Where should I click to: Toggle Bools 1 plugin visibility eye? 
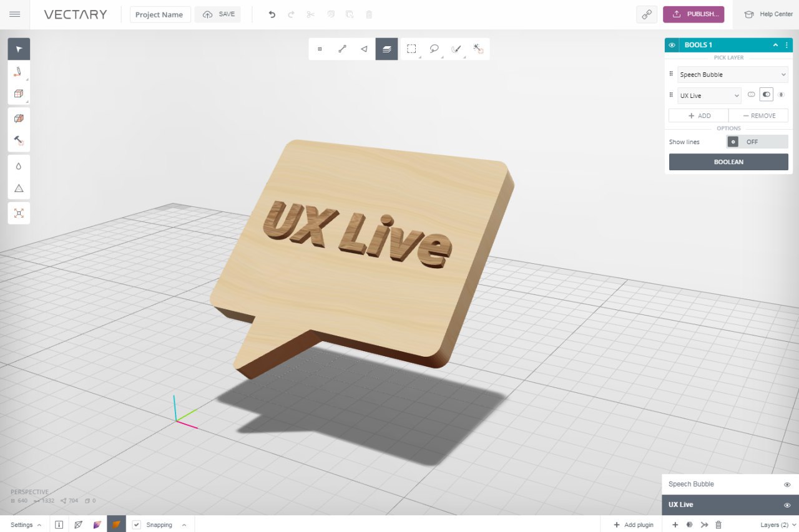672,45
